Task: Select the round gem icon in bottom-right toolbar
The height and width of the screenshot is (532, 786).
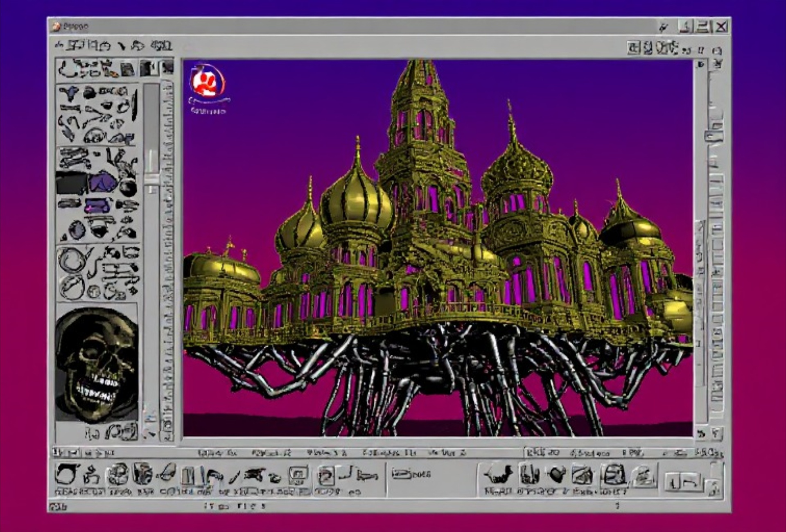Action: tap(556, 475)
